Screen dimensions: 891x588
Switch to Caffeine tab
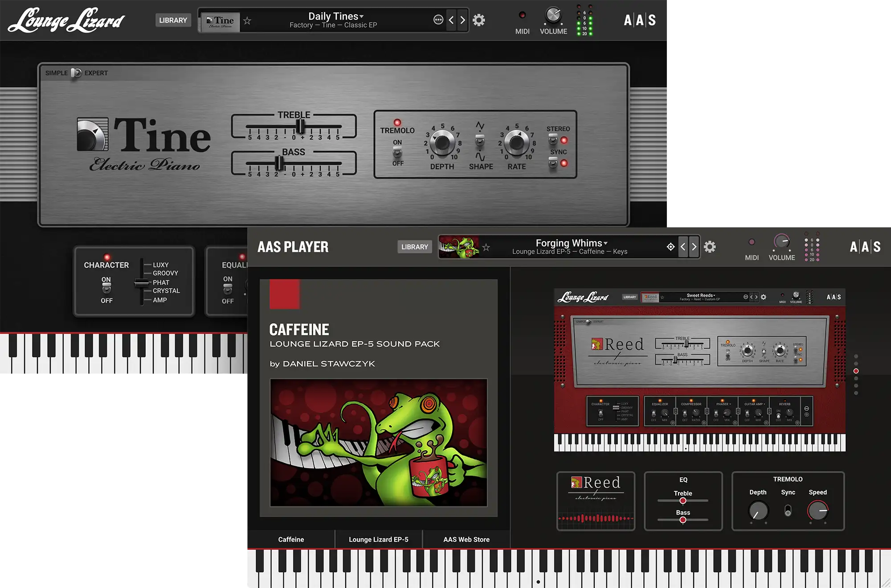tap(291, 539)
